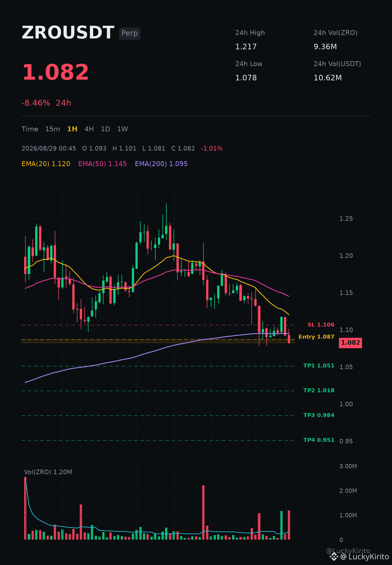Click the TP1 1.051 target label
392x565 pixels.
click(319, 366)
